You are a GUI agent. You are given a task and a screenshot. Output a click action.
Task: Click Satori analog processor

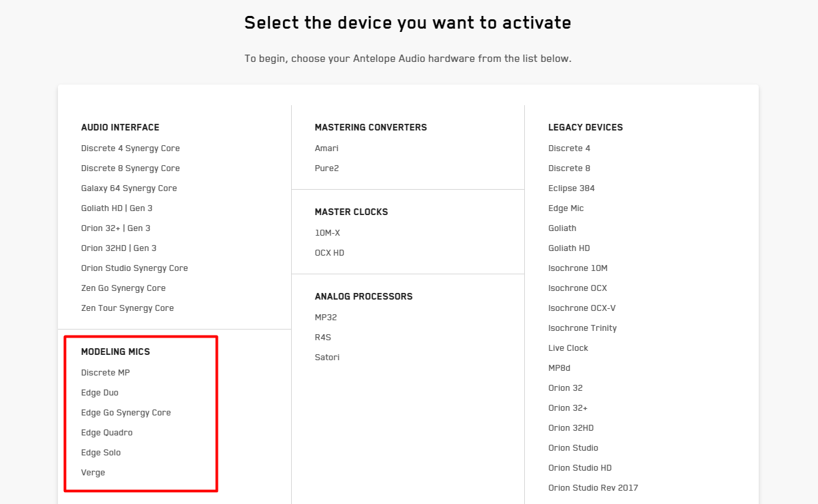[x=327, y=358]
